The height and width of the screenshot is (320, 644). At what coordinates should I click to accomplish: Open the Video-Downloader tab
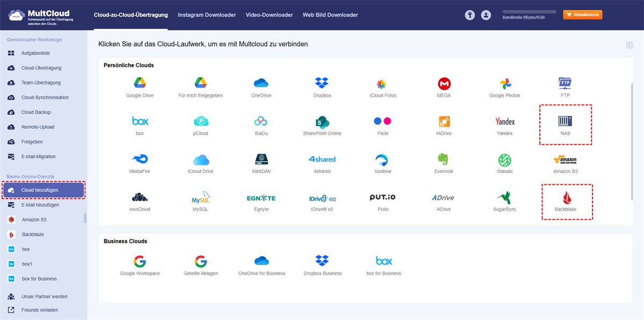pos(269,15)
